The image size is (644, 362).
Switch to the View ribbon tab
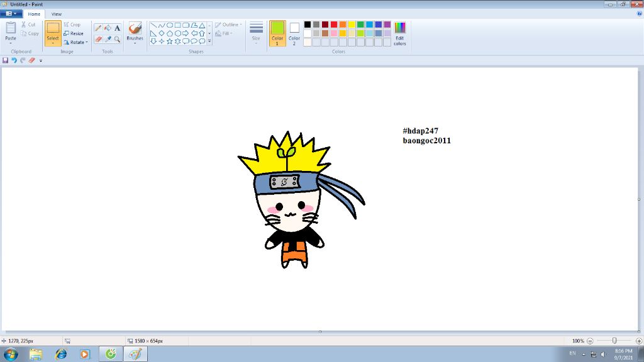56,14
